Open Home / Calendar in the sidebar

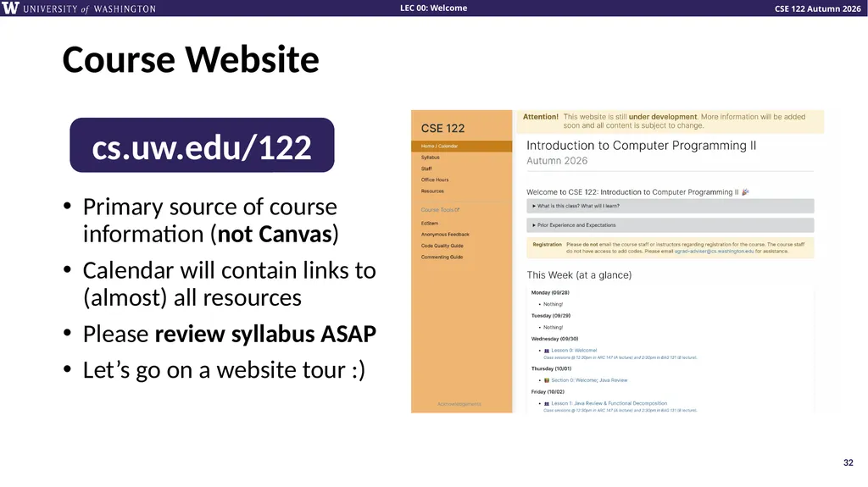(461, 146)
